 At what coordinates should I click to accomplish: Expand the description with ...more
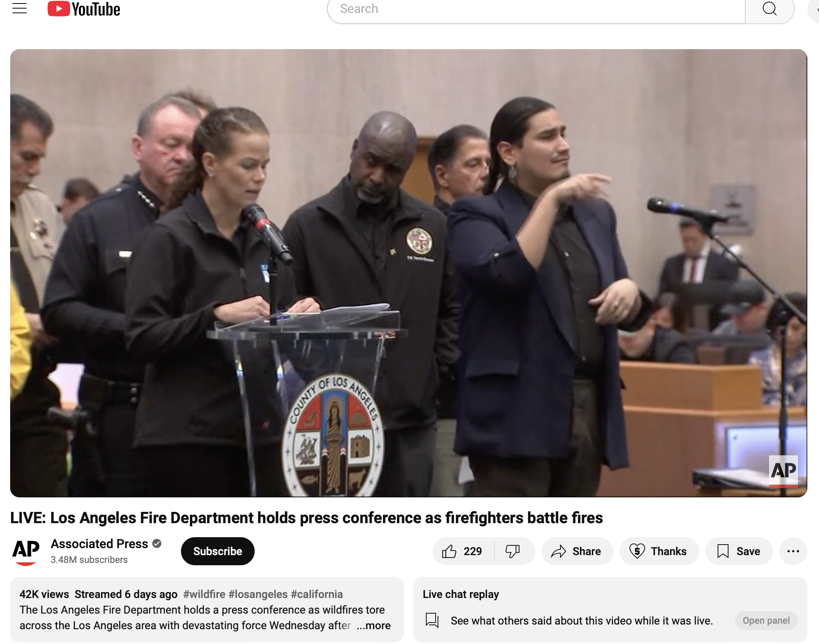click(374, 626)
